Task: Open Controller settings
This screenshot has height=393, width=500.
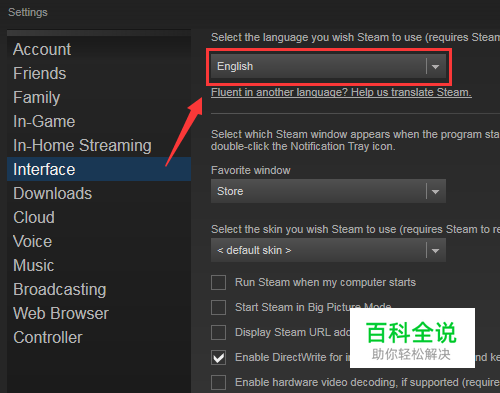Action: 99,337
